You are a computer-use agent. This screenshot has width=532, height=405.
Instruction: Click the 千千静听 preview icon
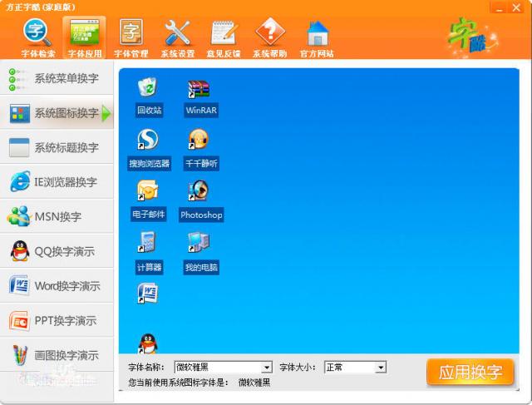click(199, 139)
